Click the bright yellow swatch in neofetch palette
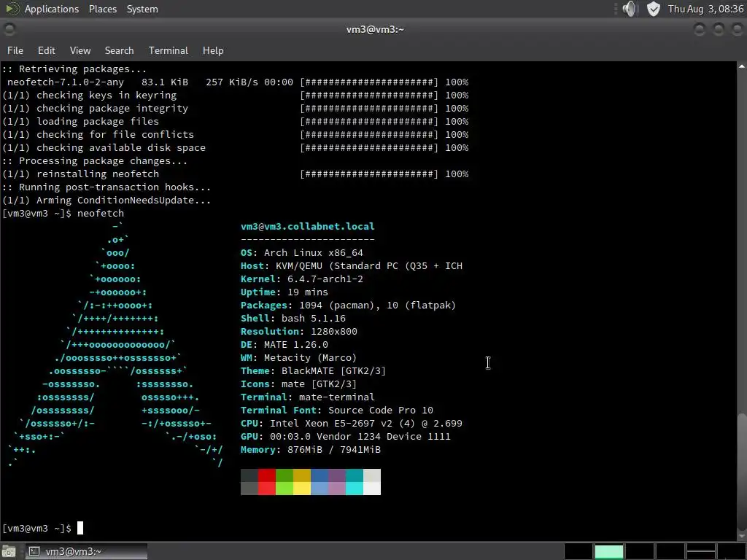The width and height of the screenshot is (747, 560). click(x=302, y=489)
